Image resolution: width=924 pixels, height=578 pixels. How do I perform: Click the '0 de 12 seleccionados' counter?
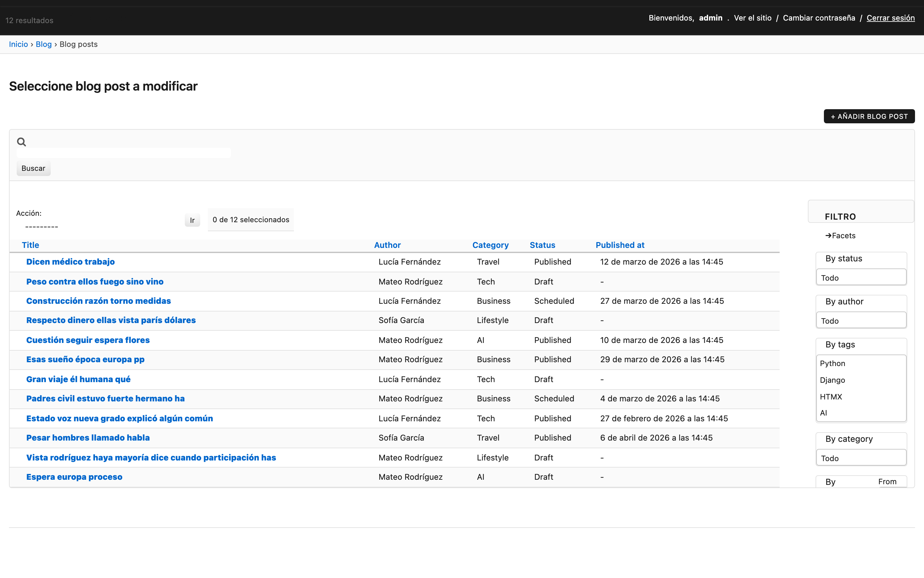point(251,220)
